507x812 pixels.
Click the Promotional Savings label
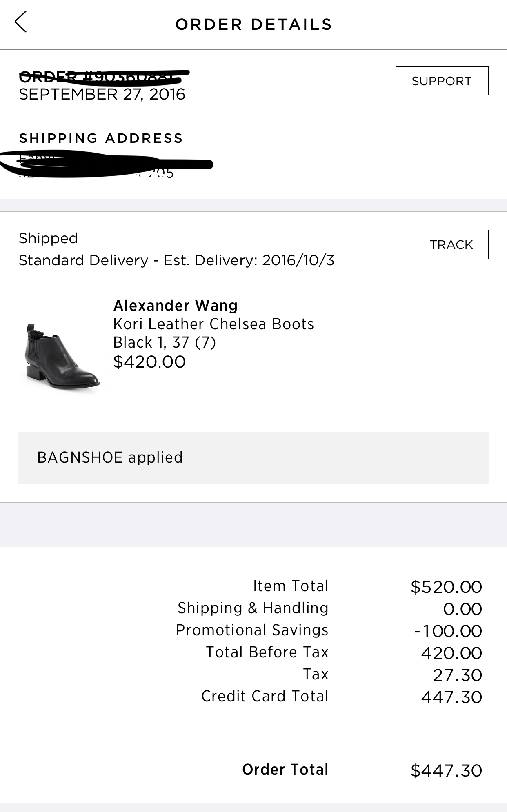click(252, 630)
